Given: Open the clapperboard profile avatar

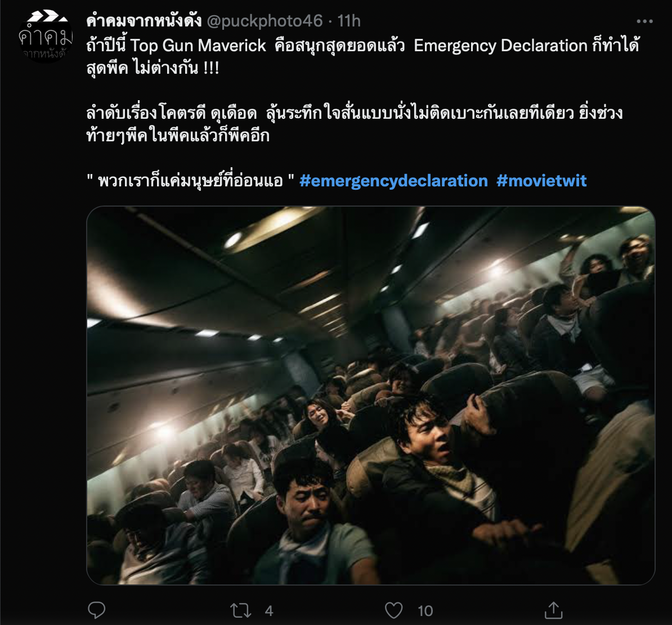Looking at the screenshot, I should [46, 37].
